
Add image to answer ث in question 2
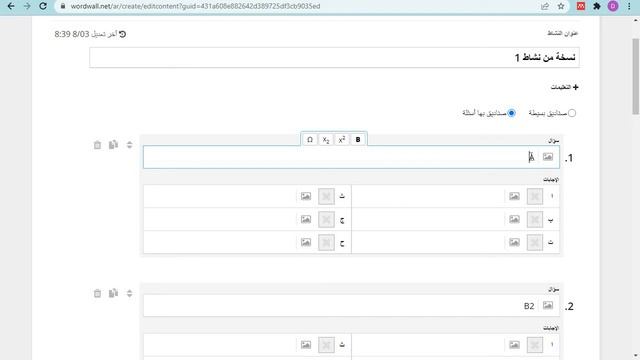click(306, 345)
